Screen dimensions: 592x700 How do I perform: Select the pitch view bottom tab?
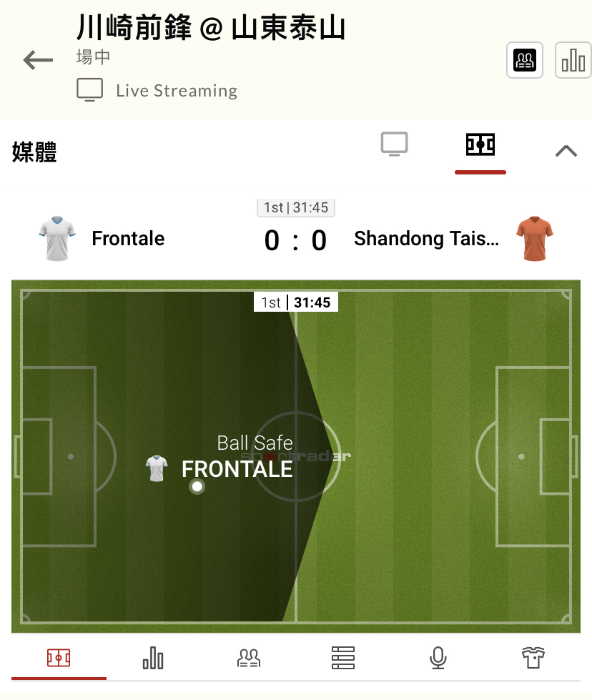pyautogui.click(x=59, y=658)
